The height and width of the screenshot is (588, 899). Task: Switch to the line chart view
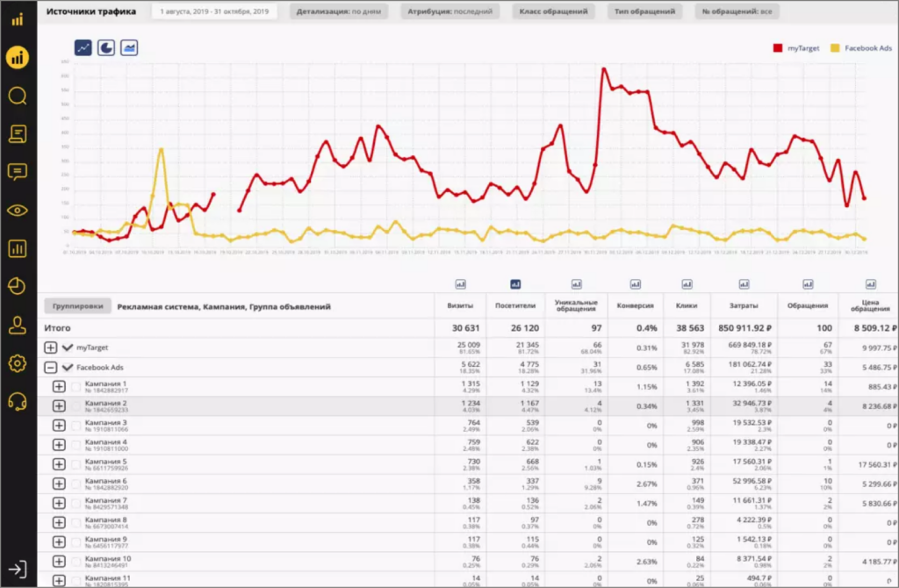click(x=84, y=48)
